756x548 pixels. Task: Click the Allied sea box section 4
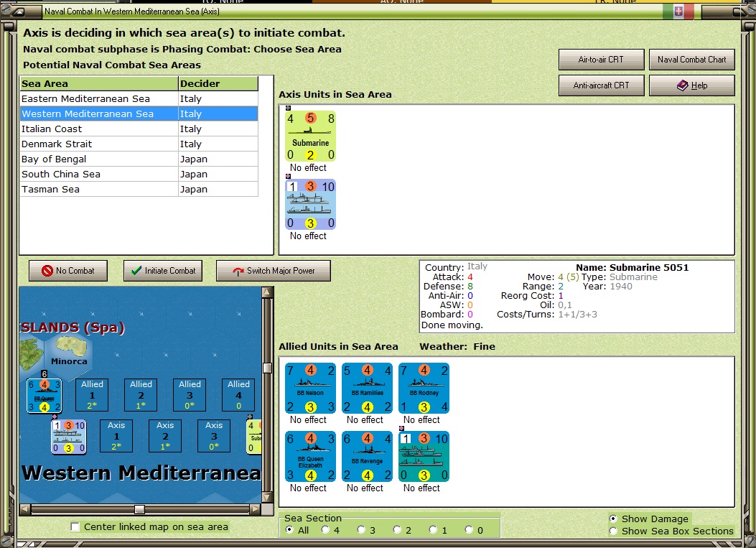point(238,394)
